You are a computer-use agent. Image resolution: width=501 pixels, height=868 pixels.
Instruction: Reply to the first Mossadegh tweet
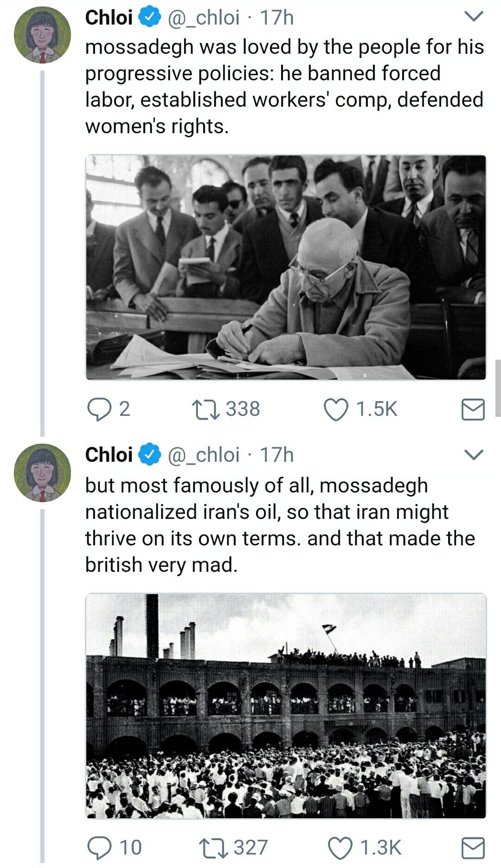[x=99, y=409]
